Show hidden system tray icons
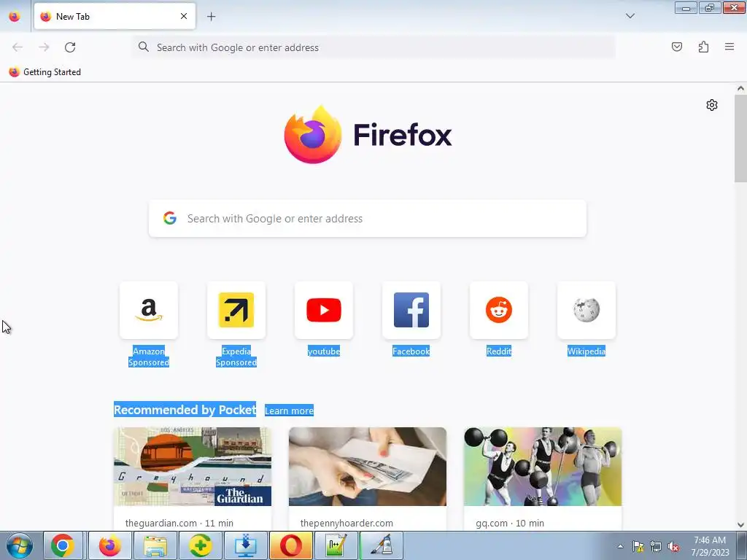747x560 pixels. point(620,546)
